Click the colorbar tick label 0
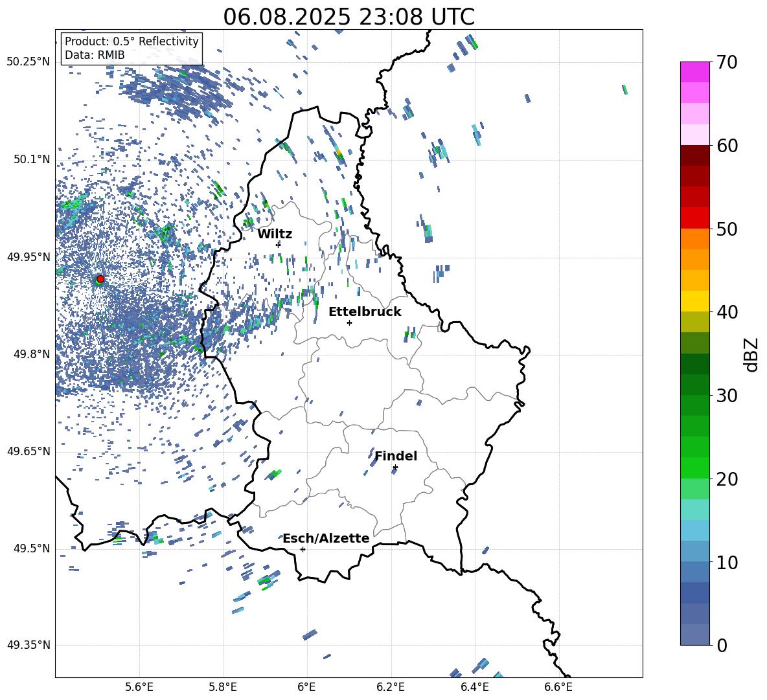This screenshot has width=767, height=700. 722,645
